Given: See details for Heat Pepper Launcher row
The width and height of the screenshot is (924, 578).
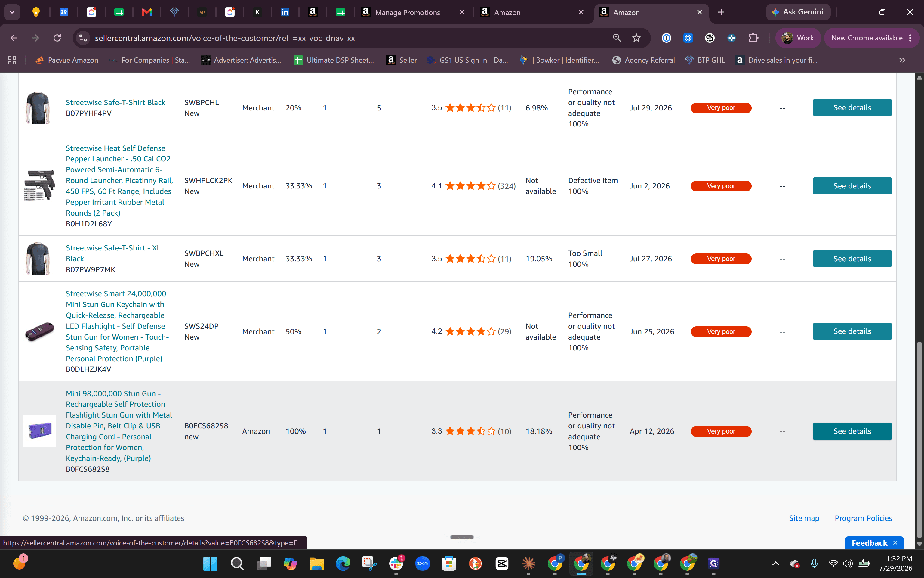Looking at the screenshot, I should 852,186.
